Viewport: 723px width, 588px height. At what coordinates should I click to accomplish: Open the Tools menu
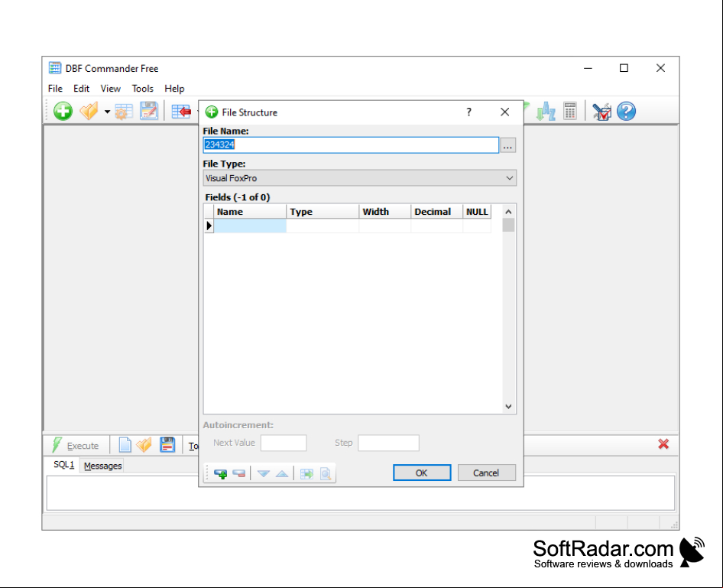click(142, 89)
